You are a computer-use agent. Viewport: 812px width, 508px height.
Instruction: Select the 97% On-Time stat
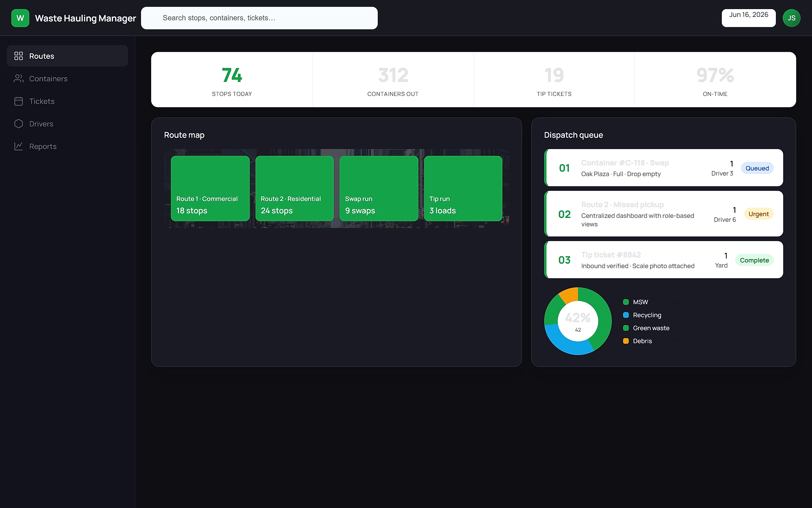coord(715,80)
